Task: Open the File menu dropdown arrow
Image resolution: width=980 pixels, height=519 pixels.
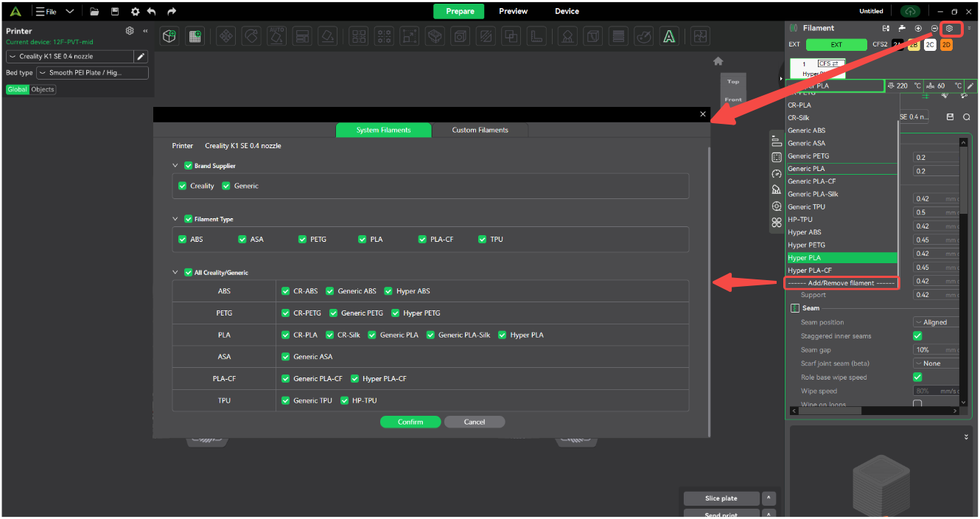Action: (70, 12)
